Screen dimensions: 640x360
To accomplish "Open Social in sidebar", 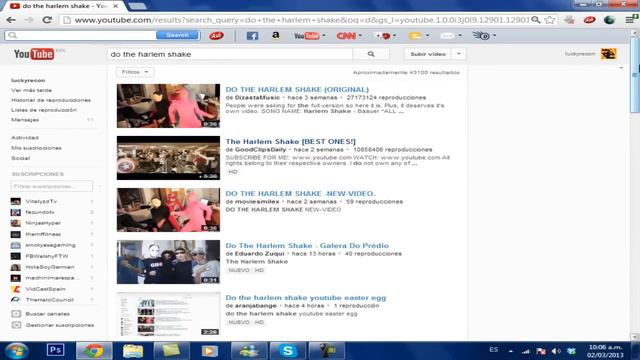I will click(x=20, y=158).
